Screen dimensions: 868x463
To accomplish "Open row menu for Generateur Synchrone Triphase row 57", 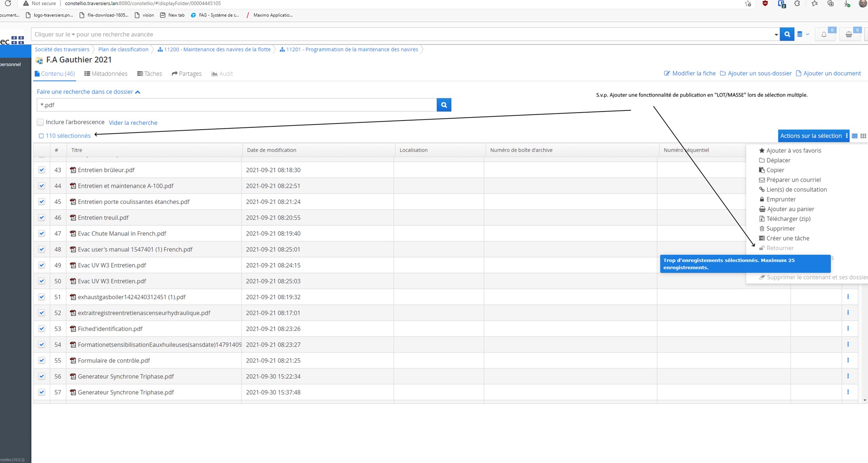I will [x=848, y=392].
